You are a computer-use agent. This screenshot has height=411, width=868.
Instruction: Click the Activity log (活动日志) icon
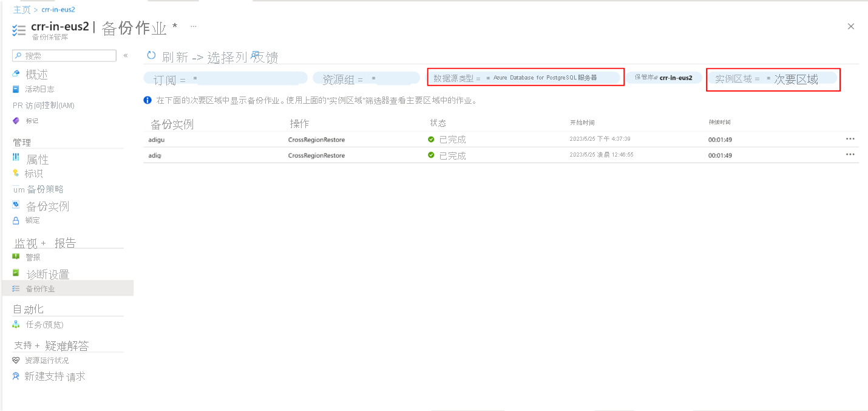tap(16, 89)
